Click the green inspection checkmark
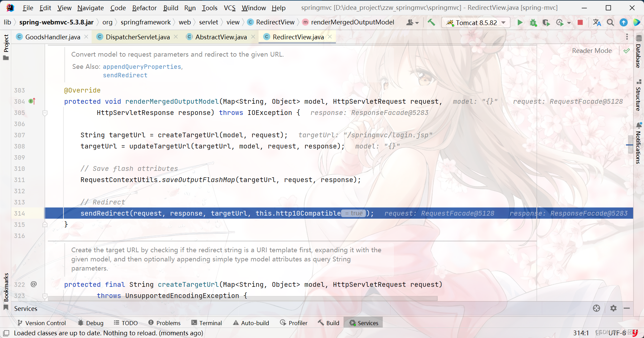Viewport: 644px width, 338px height. coord(627,51)
